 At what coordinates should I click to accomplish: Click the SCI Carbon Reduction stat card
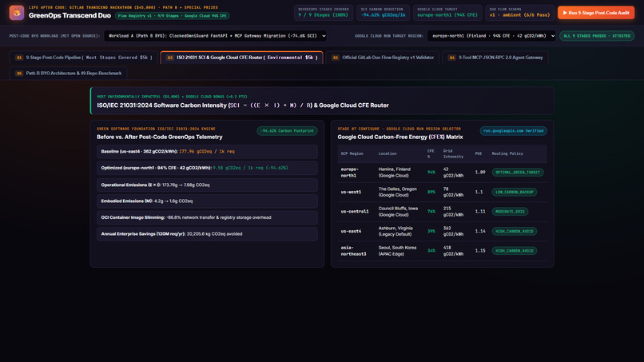click(x=383, y=13)
